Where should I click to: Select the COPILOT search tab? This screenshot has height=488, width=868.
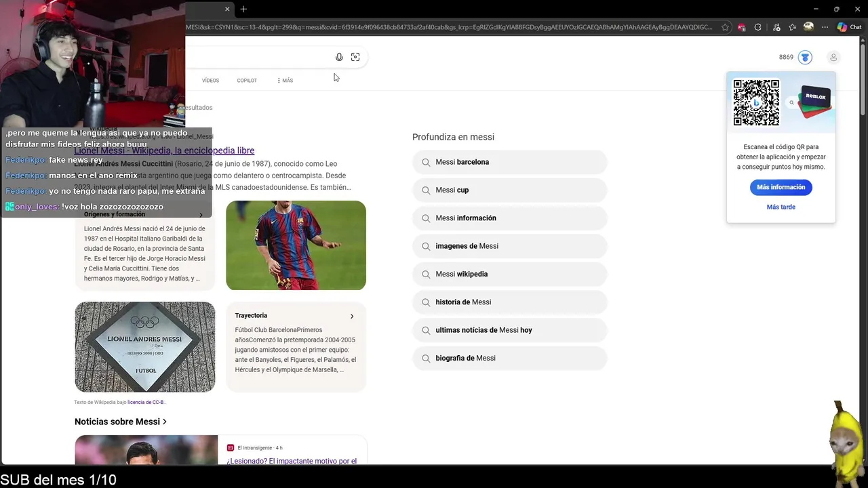point(247,80)
